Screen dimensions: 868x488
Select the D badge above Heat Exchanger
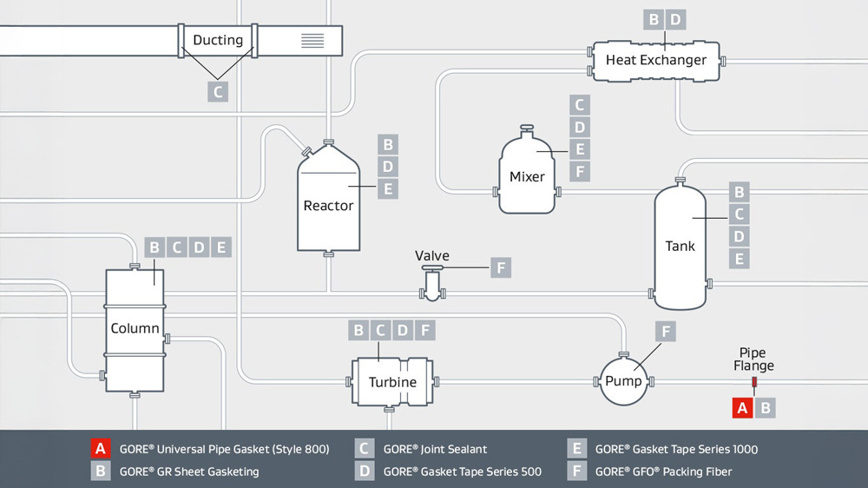(675, 19)
